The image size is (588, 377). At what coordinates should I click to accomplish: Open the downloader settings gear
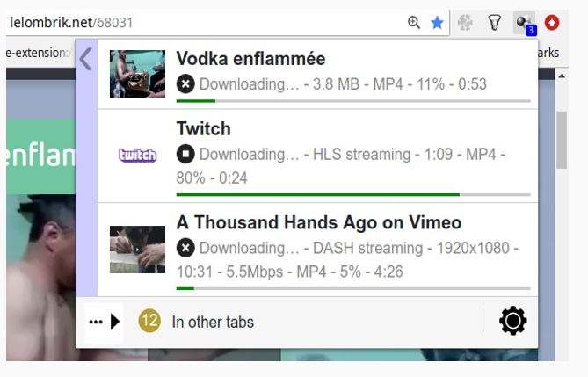[512, 322]
